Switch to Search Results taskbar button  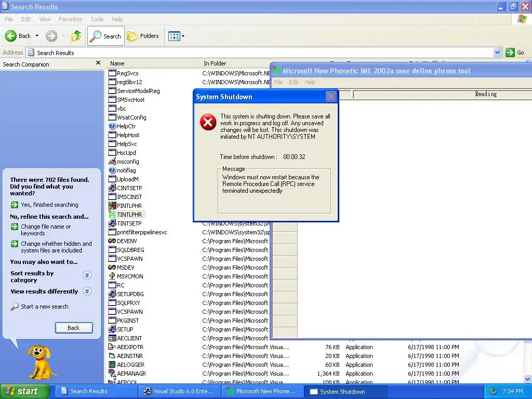click(96, 391)
